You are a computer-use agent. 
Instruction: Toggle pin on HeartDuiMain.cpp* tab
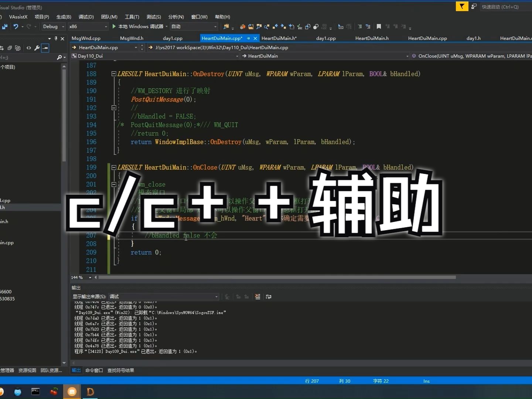[x=248, y=38]
